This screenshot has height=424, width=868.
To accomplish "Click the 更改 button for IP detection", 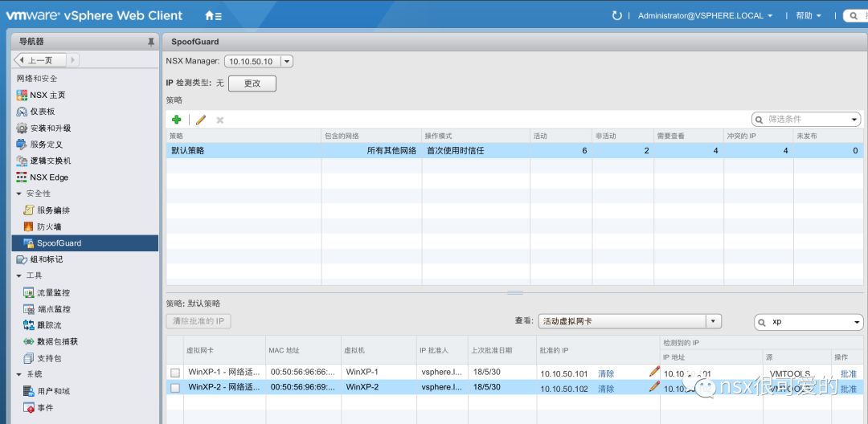I will (252, 84).
